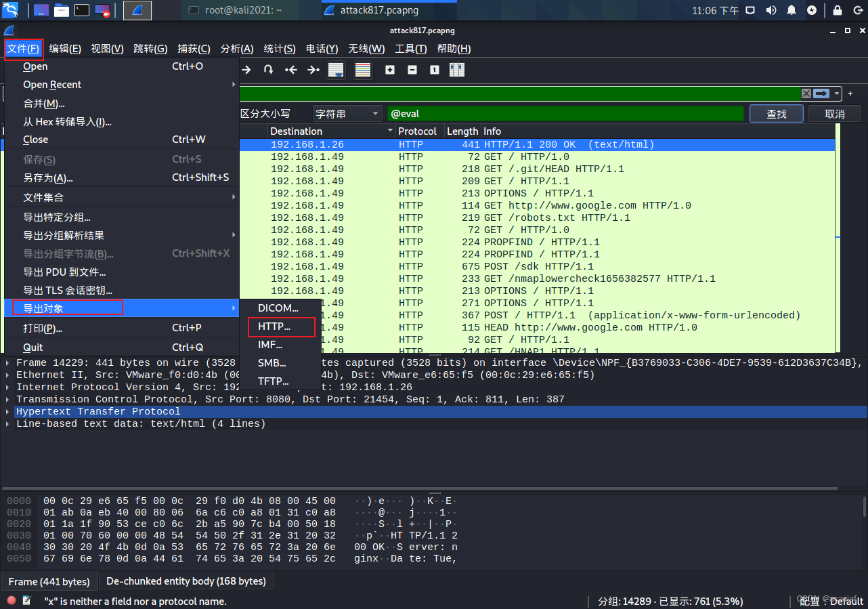Viewport: 868px width, 609px height.
Task: Switch to De-chunked entity body tab
Action: click(186, 581)
